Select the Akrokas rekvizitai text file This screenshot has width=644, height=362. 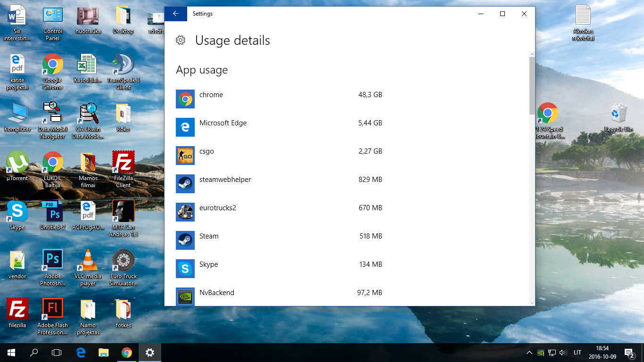583,24
